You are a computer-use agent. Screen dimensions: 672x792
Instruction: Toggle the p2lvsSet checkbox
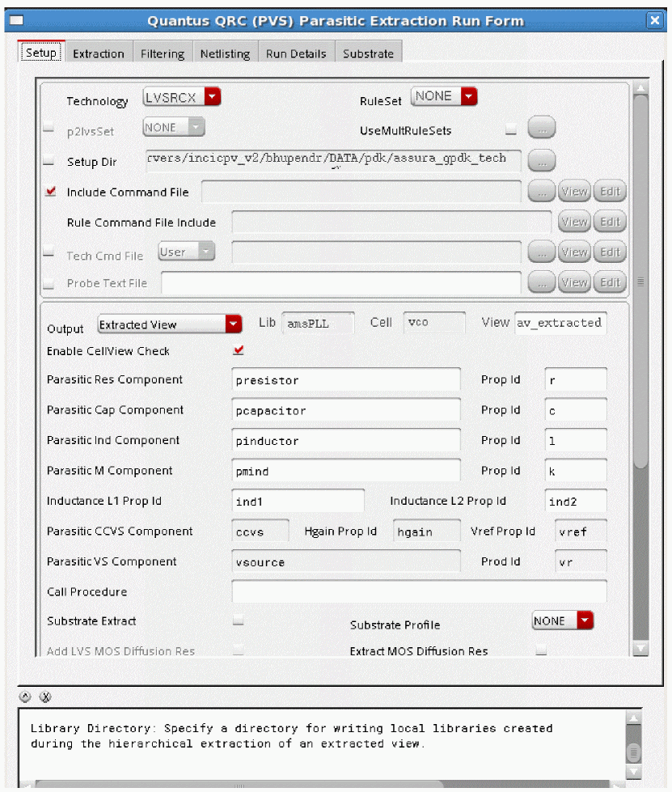49,128
